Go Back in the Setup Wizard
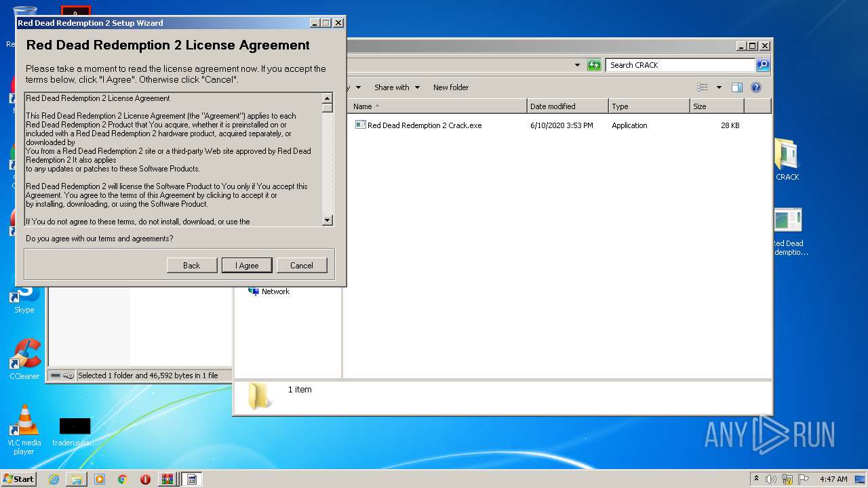Image resolution: width=868 pixels, height=488 pixels. click(192, 265)
